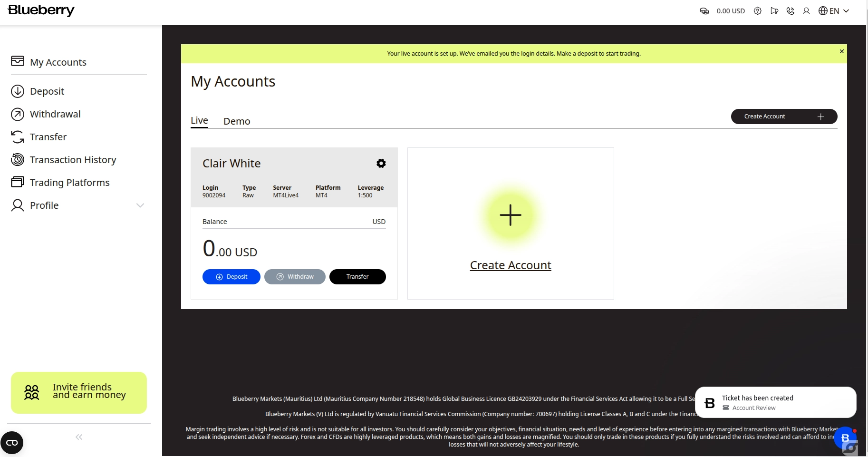Open the EN language dropdown
868x457 pixels.
(834, 11)
